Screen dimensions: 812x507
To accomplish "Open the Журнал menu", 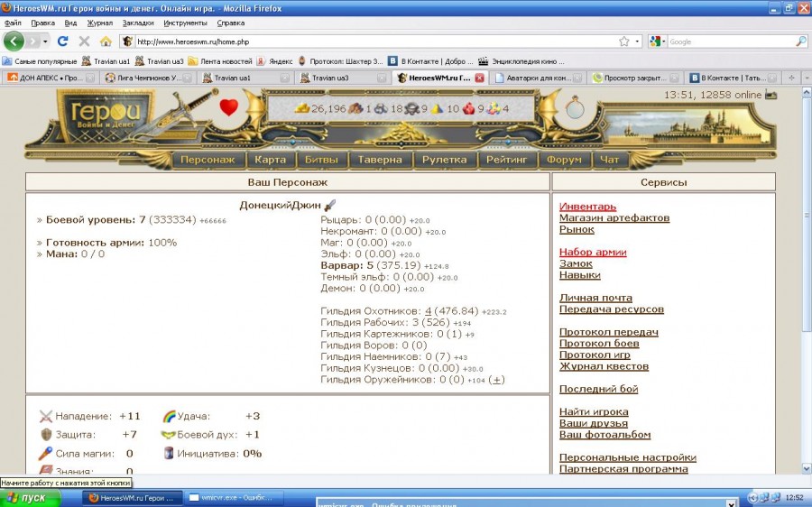I will 99,23.
